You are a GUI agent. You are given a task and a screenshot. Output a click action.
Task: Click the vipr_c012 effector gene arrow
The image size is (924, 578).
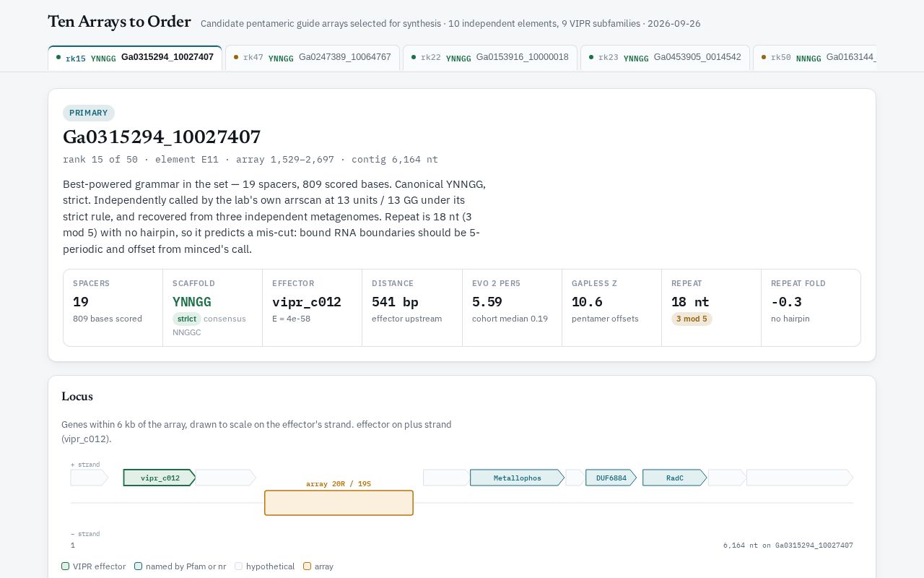160,478
